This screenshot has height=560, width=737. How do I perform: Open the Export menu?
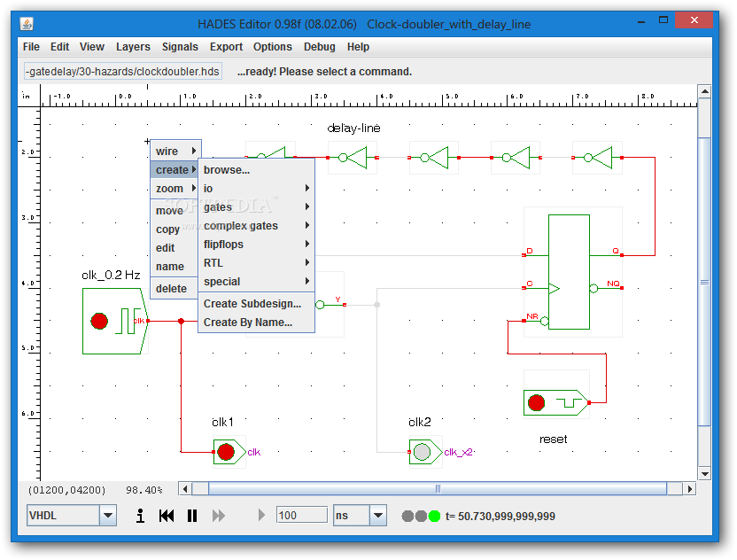point(226,47)
